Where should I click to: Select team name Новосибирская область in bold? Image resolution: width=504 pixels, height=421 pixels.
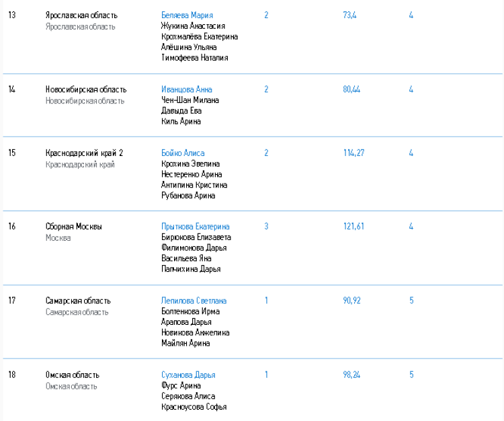(x=86, y=89)
